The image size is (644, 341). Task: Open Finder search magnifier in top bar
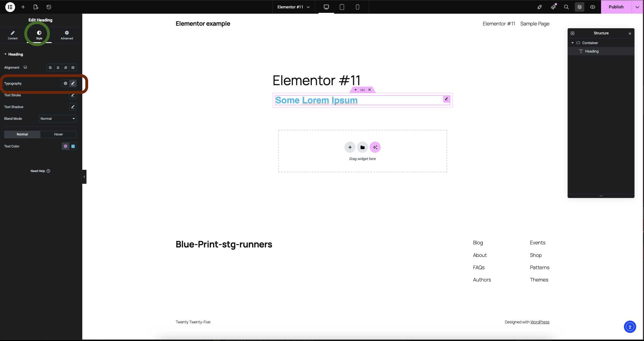(x=566, y=7)
